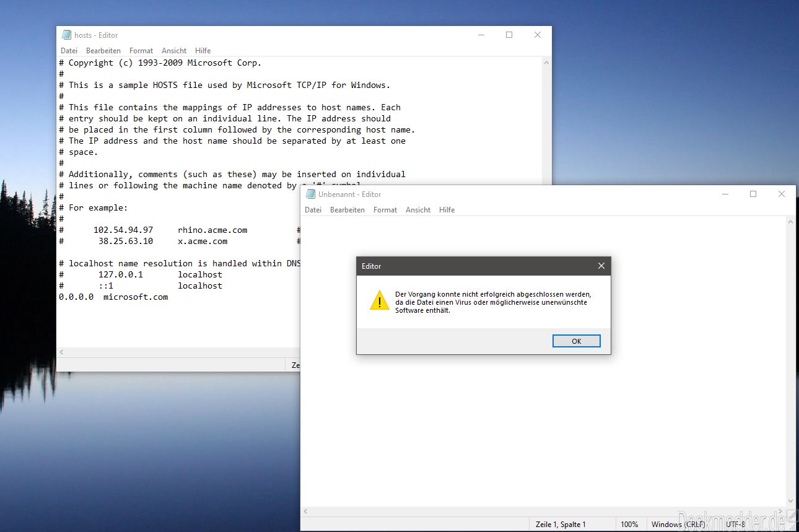Open Datei menu in Unbenannt window
The width and height of the screenshot is (799, 532).
[313, 210]
